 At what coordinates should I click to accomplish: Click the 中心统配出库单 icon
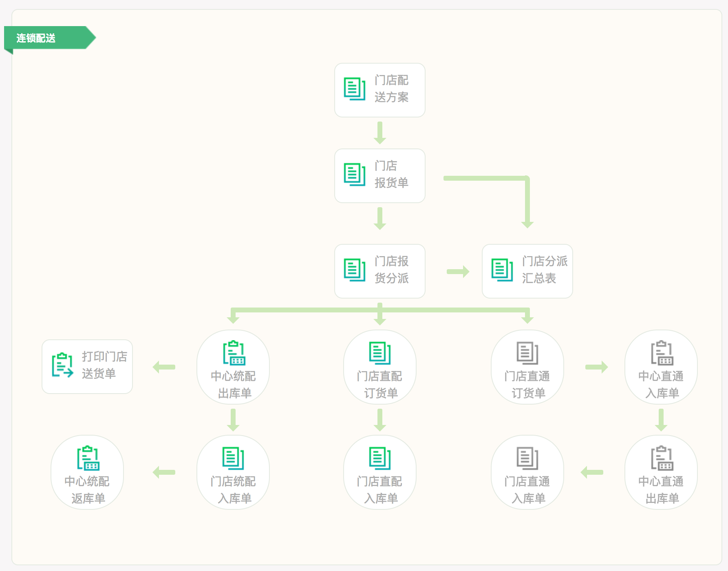(x=234, y=353)
